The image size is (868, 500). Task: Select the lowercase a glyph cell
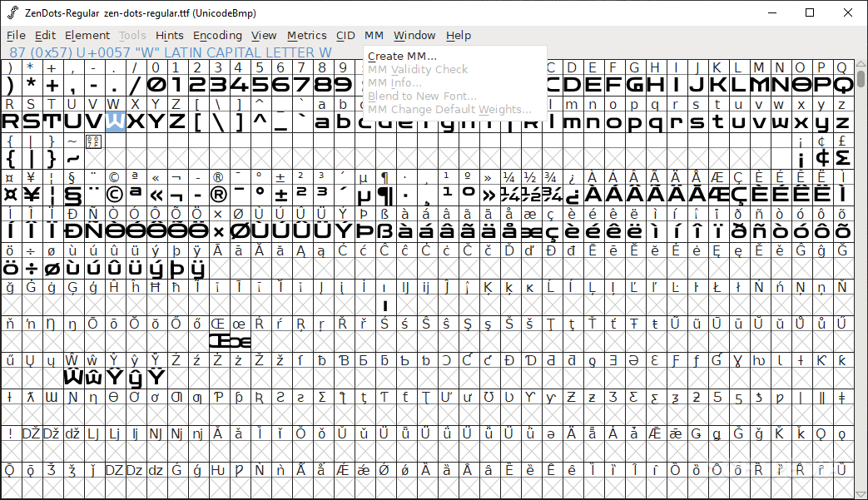pyautogui.click(x=322, y=121)
